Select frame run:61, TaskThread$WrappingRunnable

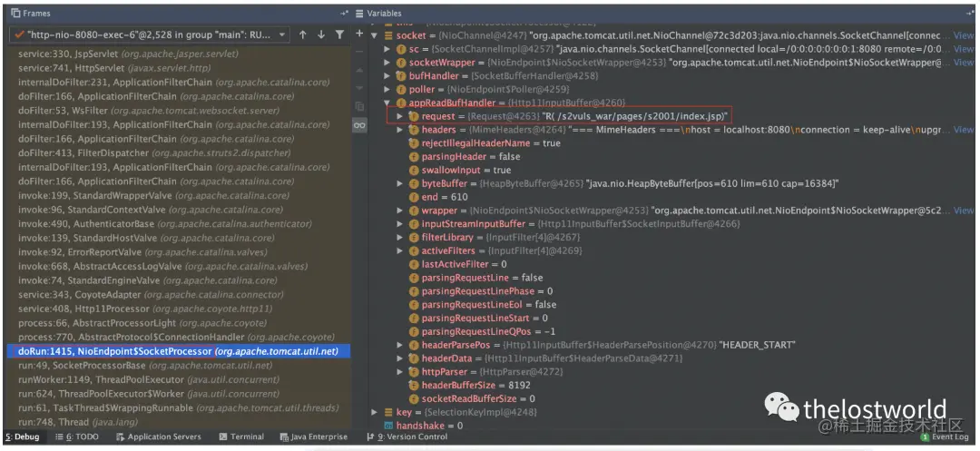(178, 408)
